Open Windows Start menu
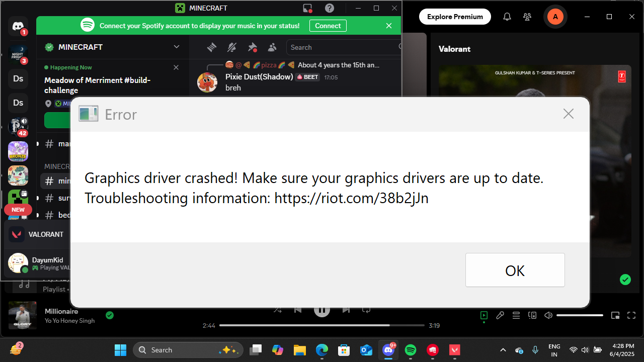The height and width of the screenshot is (362, 644). (x=121, y=350)
